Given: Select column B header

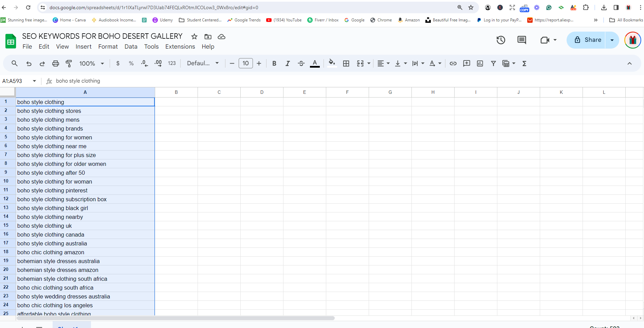Looking at the screenshot, I should pos(176,92).
